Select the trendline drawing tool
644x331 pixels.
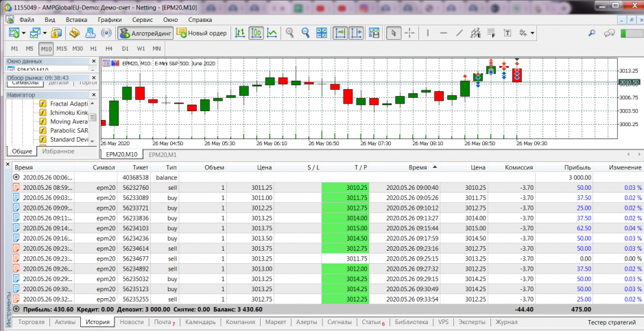pos(460,33)
